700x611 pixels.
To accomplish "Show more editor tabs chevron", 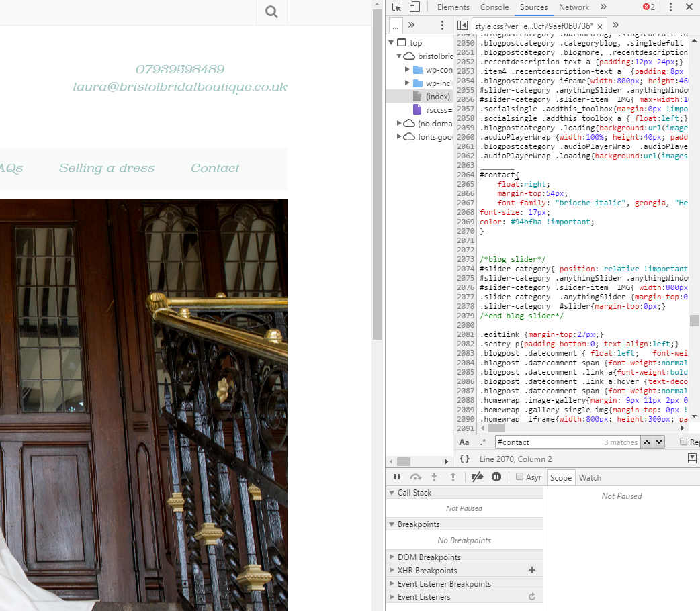I will tap(615, 25).
